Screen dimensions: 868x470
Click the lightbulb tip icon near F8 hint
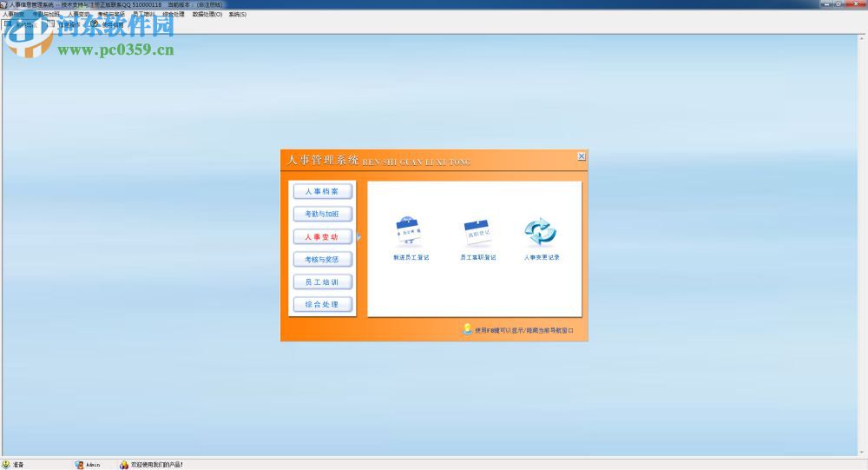[467, 329]
